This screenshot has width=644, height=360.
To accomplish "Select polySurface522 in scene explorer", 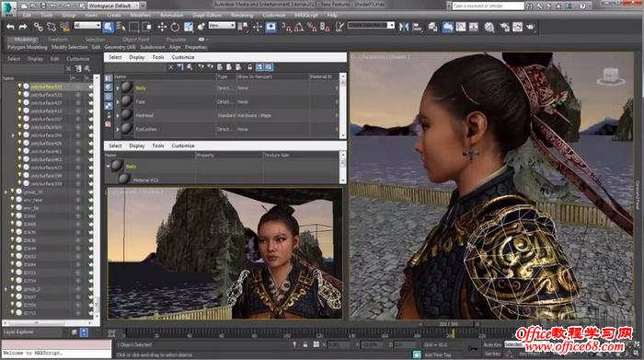I will 46,87.
